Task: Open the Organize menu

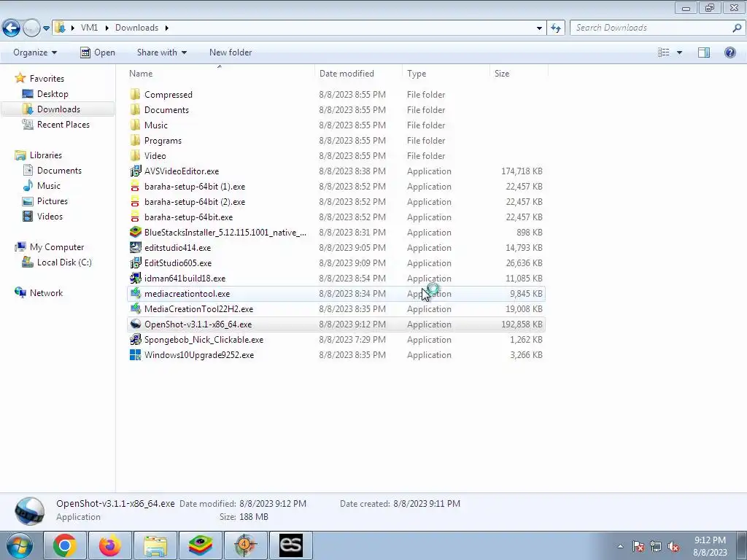Action: coord(35,52)
